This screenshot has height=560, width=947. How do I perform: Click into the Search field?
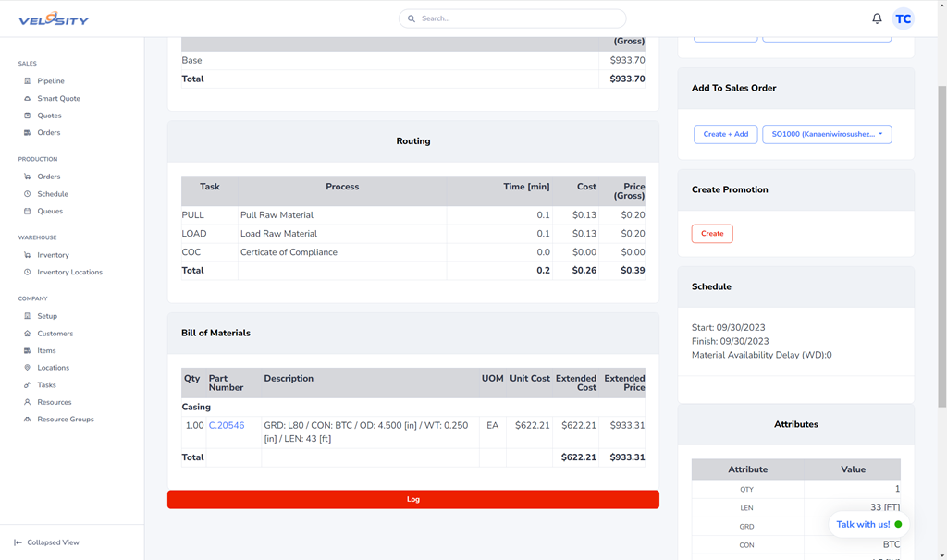pos(512,18)
